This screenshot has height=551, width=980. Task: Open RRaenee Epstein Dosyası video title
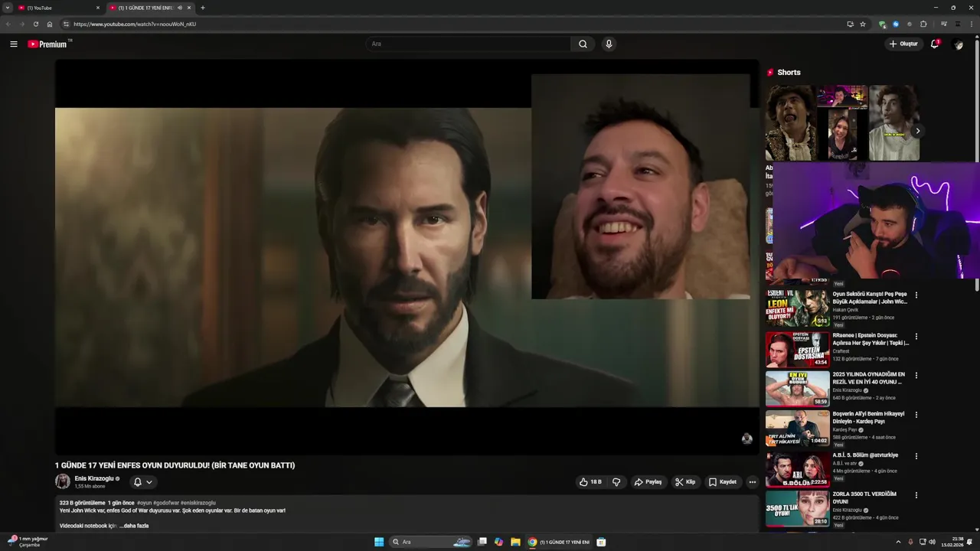click(871, 338)
